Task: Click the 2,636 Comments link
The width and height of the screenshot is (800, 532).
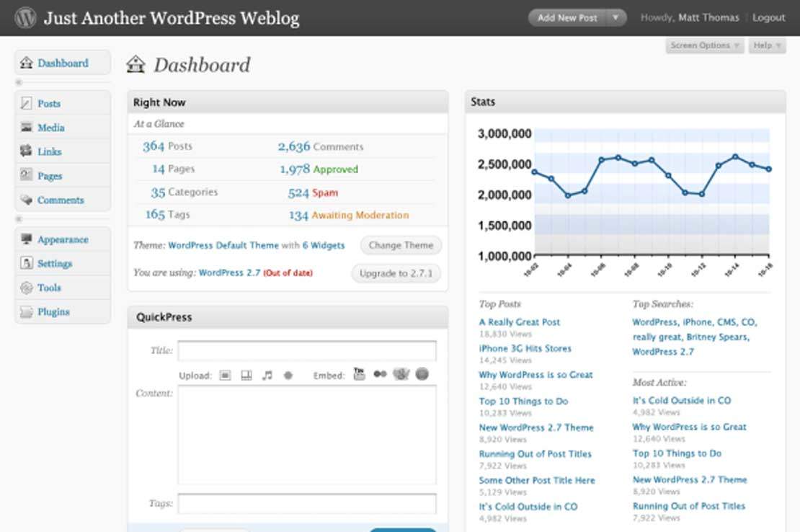Action: (321, 146)
